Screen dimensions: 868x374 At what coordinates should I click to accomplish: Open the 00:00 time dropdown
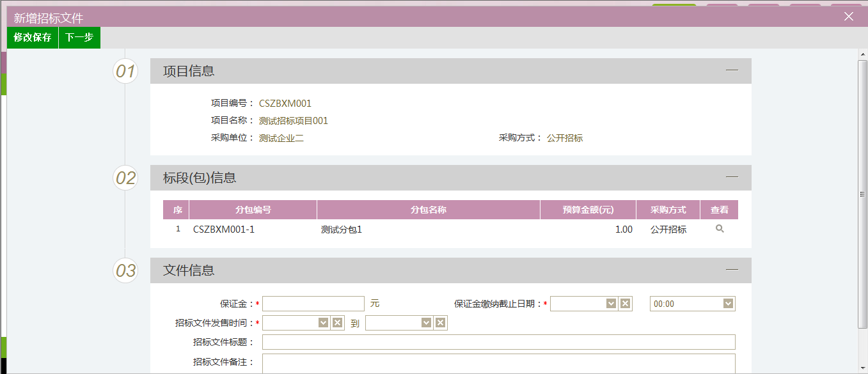click(728, 304)
